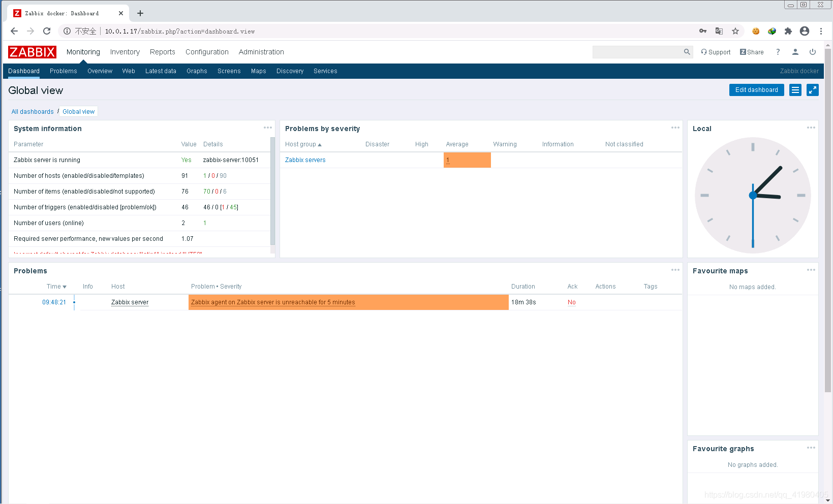Screen dimensions: 833x504
Task: Open the Reports menu
Action: [x=163, y=52]
